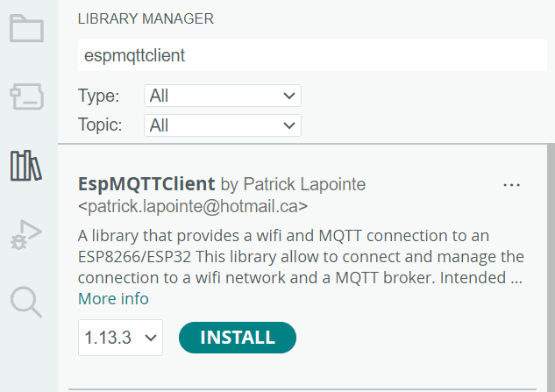
Task: Expand the Topic filter dropdown
Action: [223, 125]
